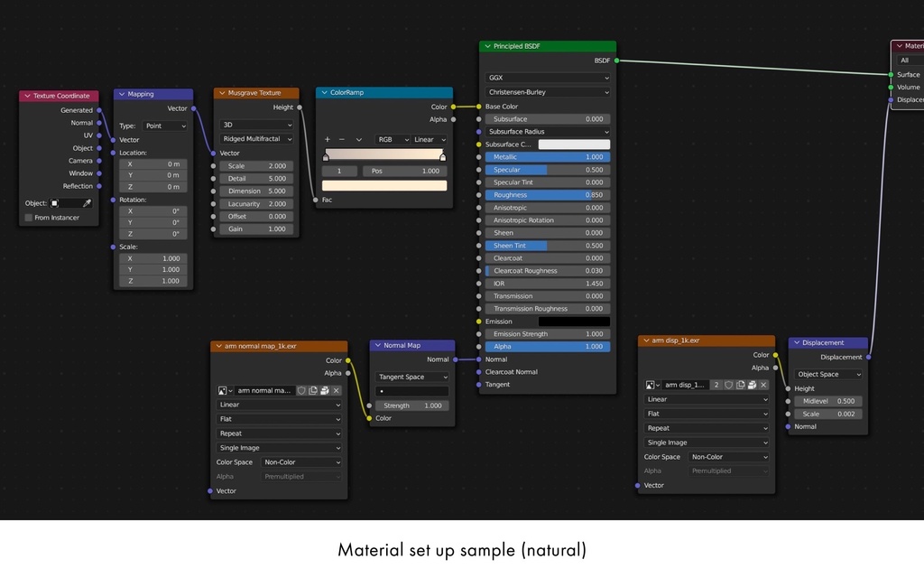Open the GGX distribution dropdown

click(x=548, y=78)
